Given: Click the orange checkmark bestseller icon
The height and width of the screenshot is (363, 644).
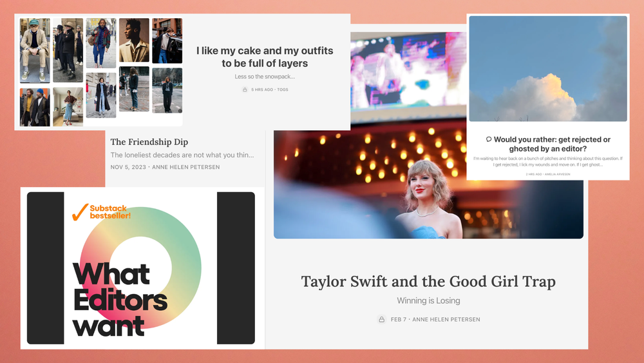Looking at the screenshot, I should click(80, 212).
